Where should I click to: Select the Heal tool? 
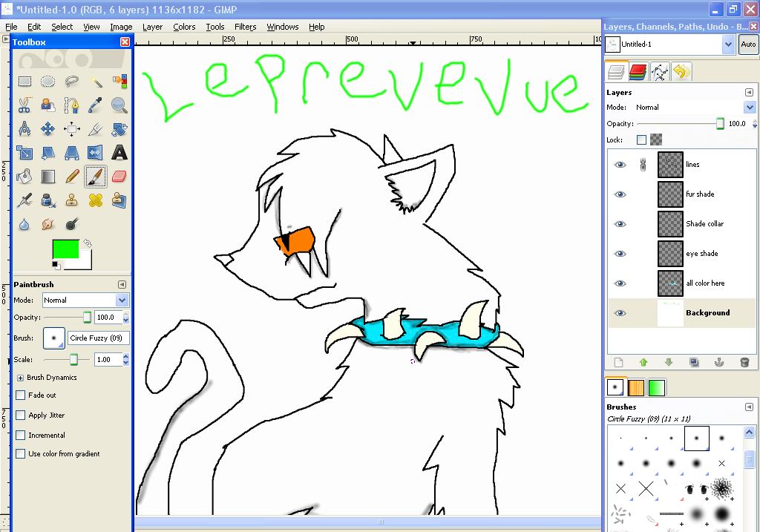point(96,200)
